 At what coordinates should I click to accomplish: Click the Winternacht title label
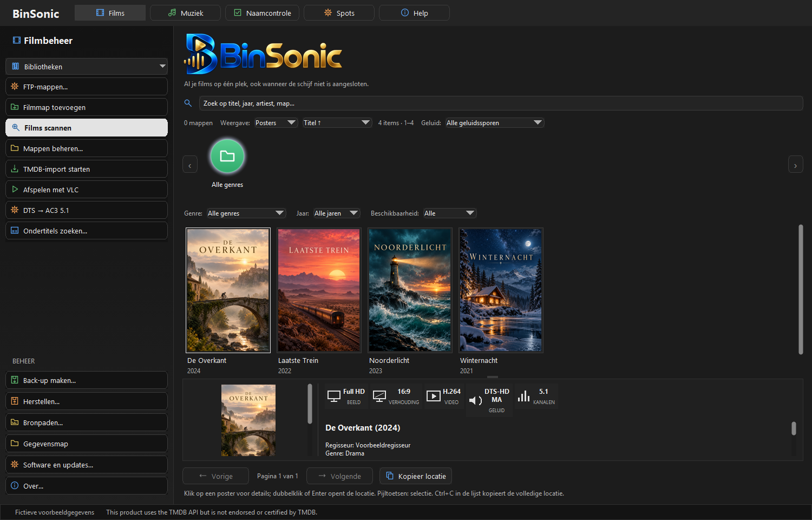[x=479, y=360]
